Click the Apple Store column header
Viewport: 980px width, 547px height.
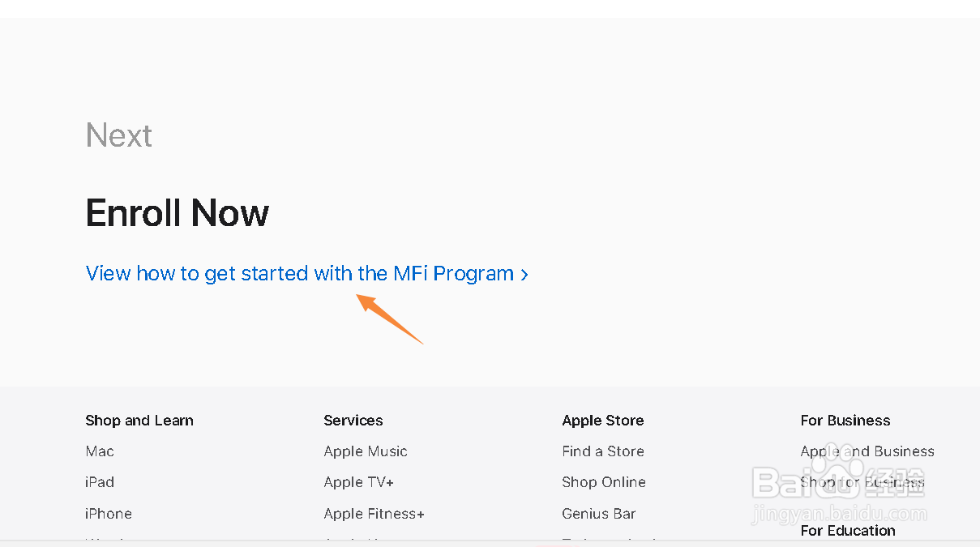point(602,421)
